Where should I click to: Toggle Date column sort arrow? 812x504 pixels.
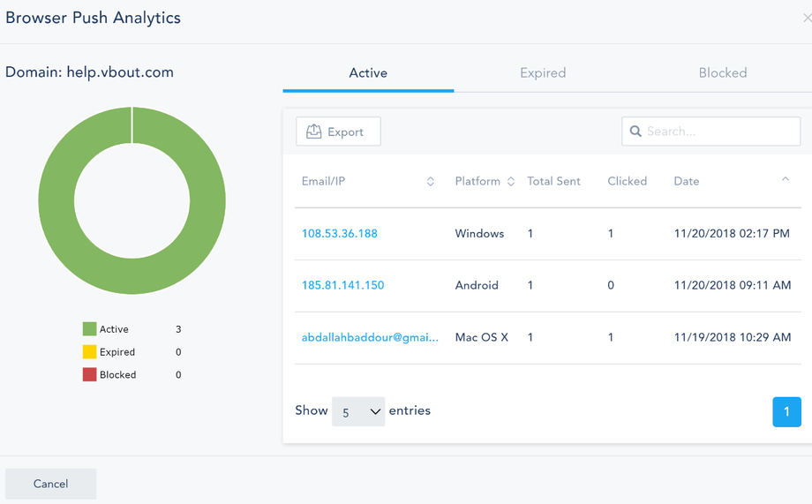tap(785, 180)
